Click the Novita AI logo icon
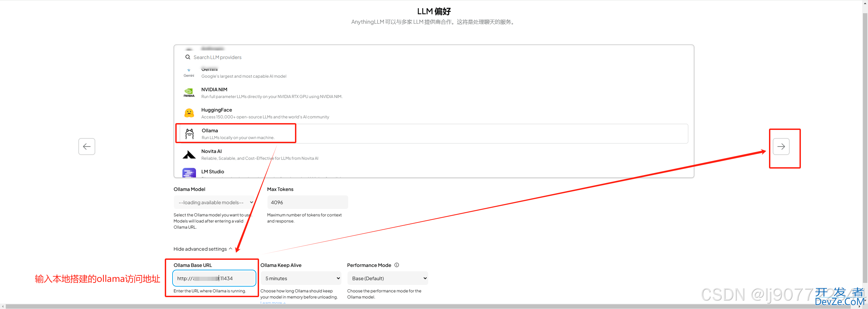The image size is (868, 309). (189, 154)
